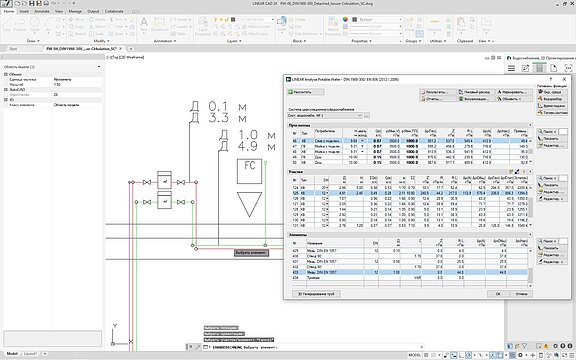
Task: Open the DN dropdown in section row 125
Action: (327, 193)
